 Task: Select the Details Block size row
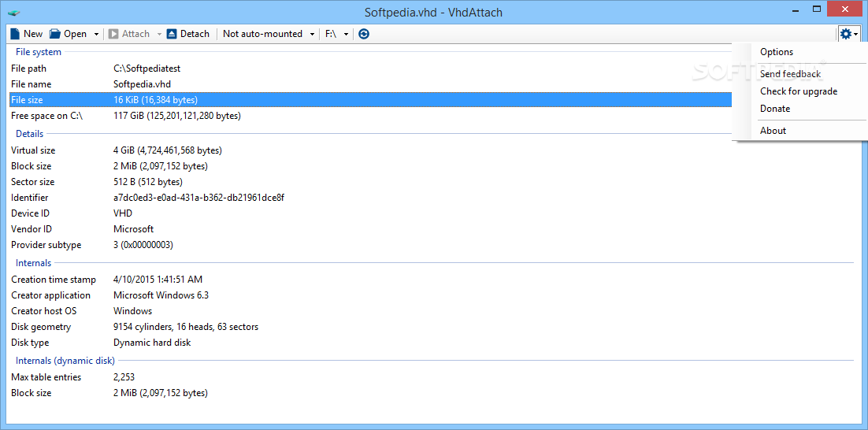pyautogui.click(x=432, y=166)
